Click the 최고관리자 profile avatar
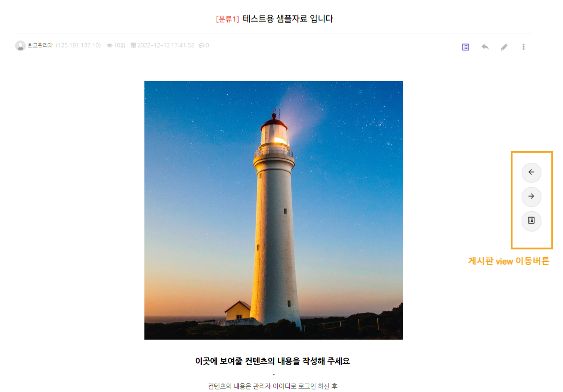 [x=20, y=46]
